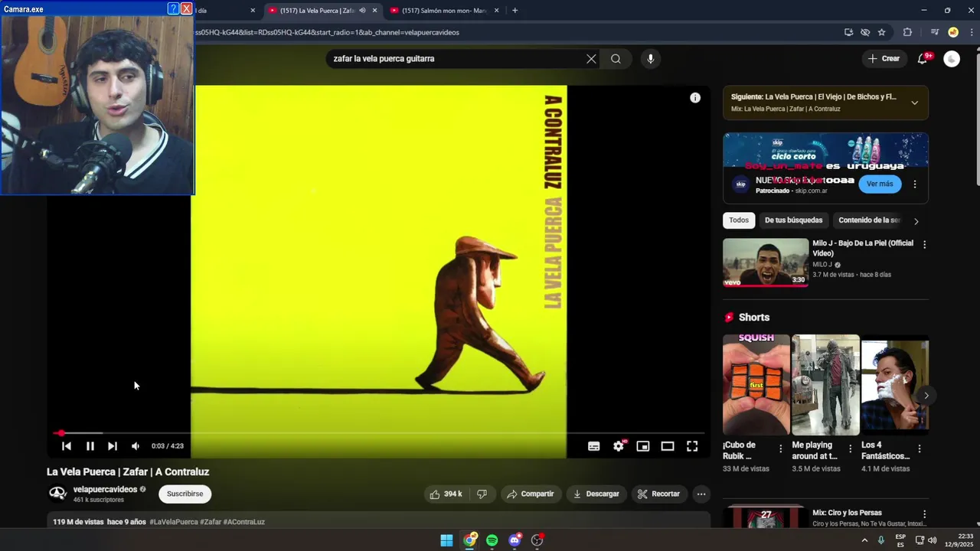This screenshot has width=980, height=551.
Task: Select the Todos filter chip
Action: [739, 220]
